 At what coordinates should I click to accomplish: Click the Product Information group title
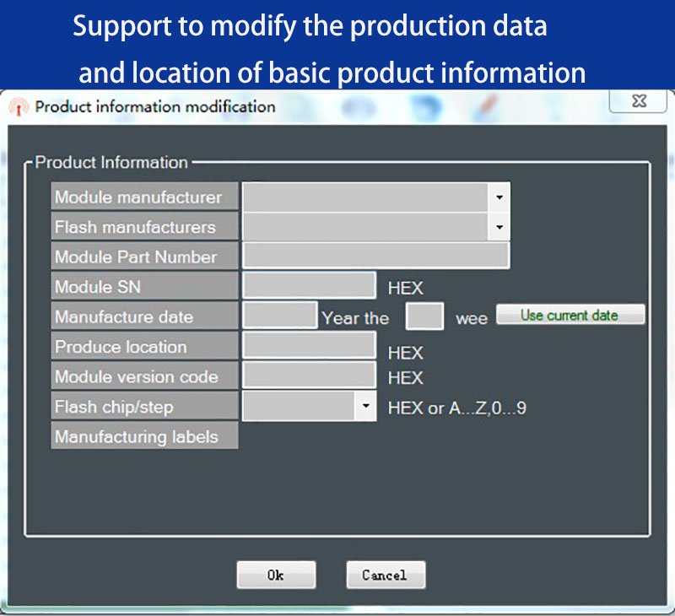coord(111,162)
